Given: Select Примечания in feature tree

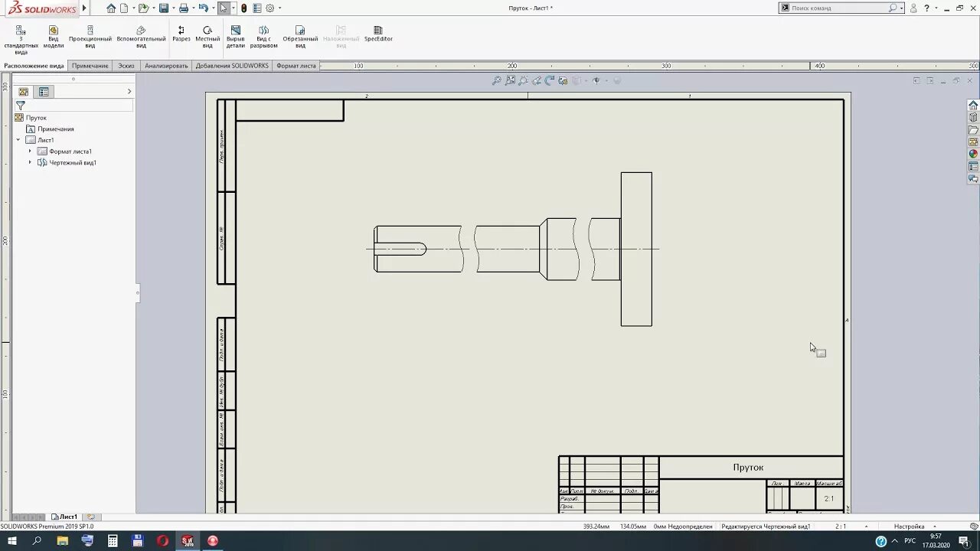Looking at the screenshot, I should (56, 129).
